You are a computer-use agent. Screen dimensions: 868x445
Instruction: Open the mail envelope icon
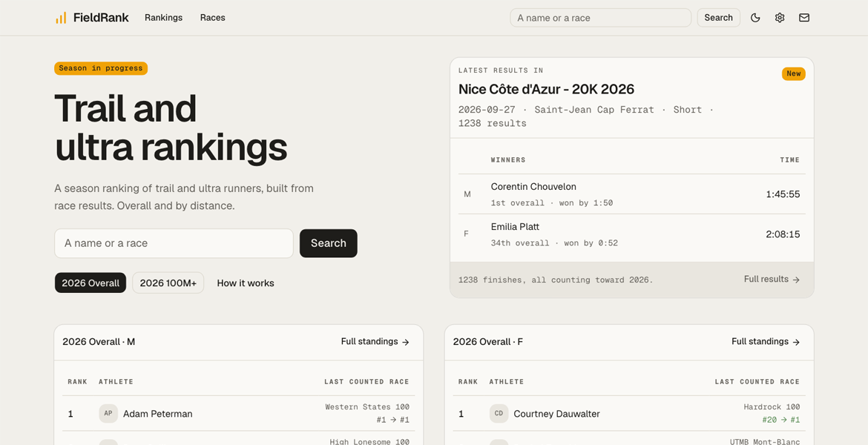803,18
